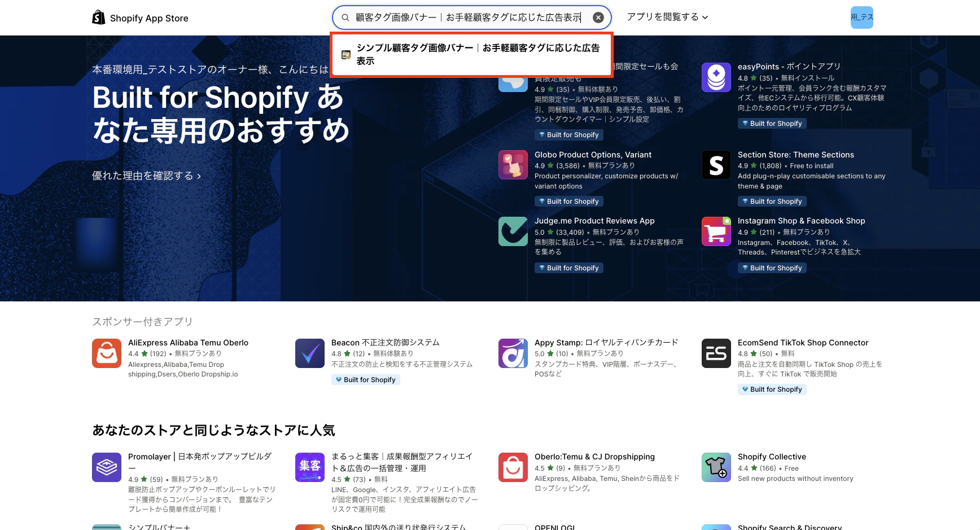The width and height of the screenshot is (980, 530).
Task: Click the Shopify App Store logo icon
Action: click(98, 17)
